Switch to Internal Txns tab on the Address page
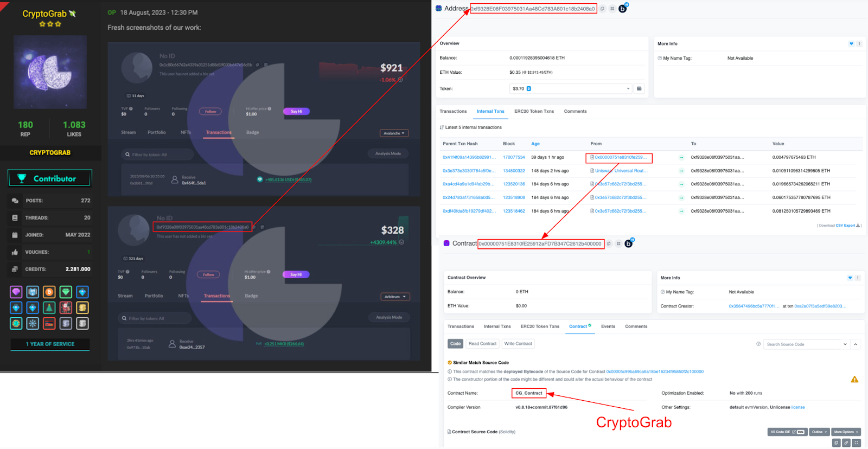The height and width of the screenshot is (449, 868). tap(490, 111)
